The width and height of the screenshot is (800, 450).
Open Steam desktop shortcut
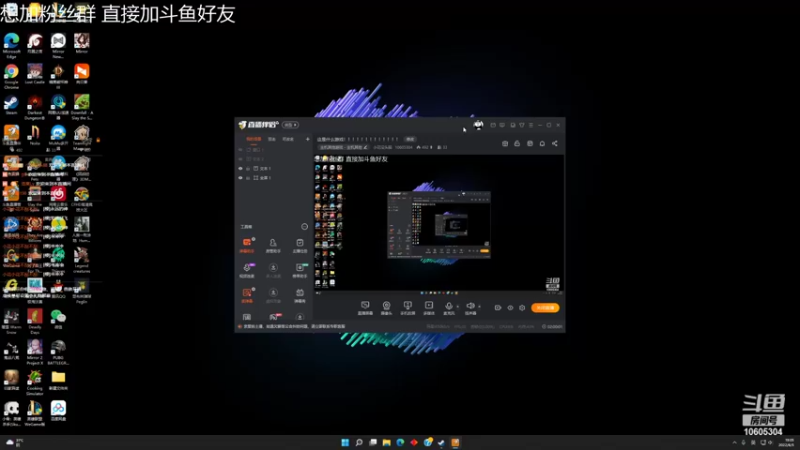[11, 106]
